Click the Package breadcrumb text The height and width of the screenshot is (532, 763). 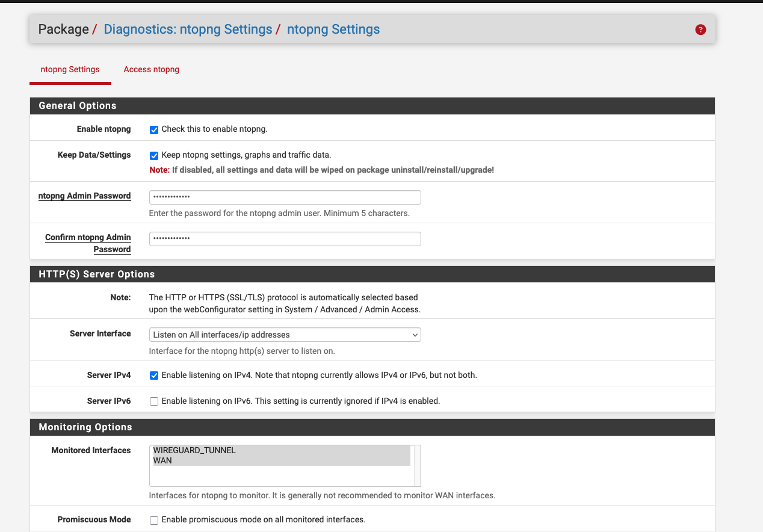(63, 29)
